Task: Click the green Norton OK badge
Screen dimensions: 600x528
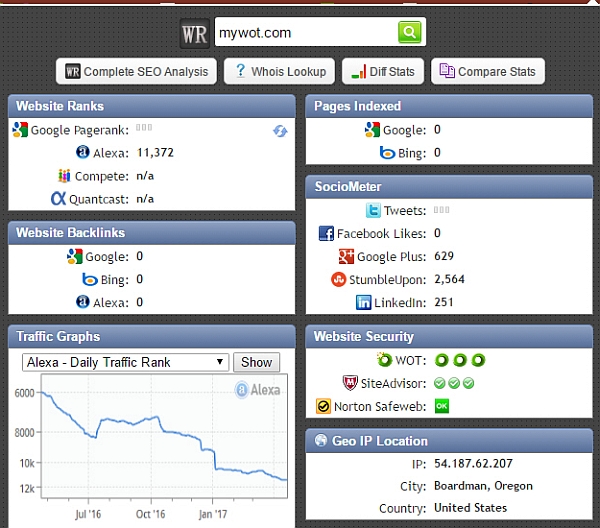Action: click(442, 406)
